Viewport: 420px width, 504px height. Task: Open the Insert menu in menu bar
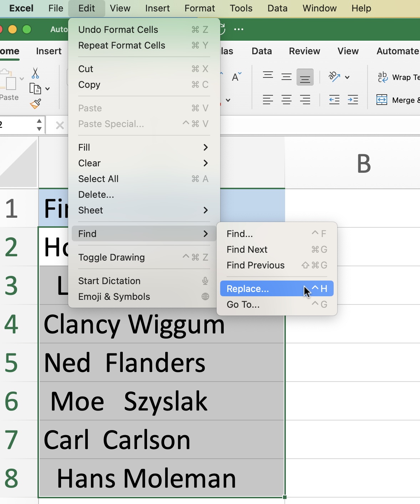[157, 8]
